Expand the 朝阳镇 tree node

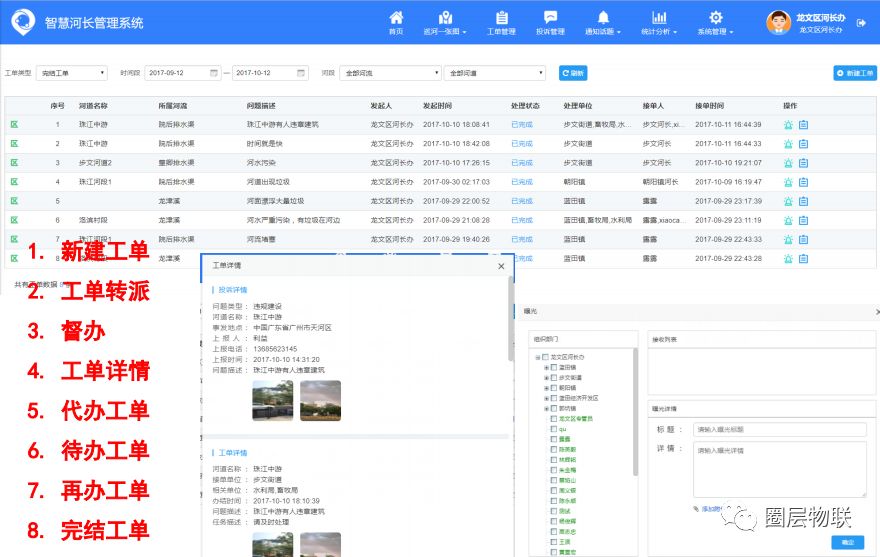546,388
